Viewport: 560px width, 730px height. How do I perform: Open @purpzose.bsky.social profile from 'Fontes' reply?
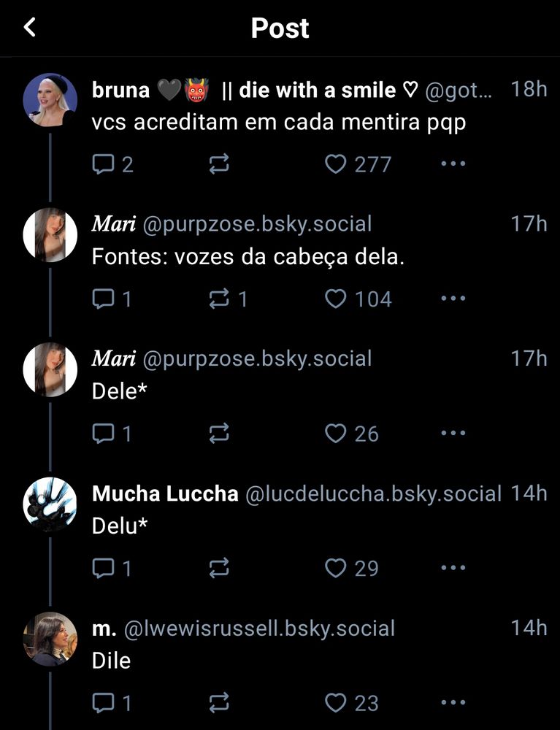point(257,224)
